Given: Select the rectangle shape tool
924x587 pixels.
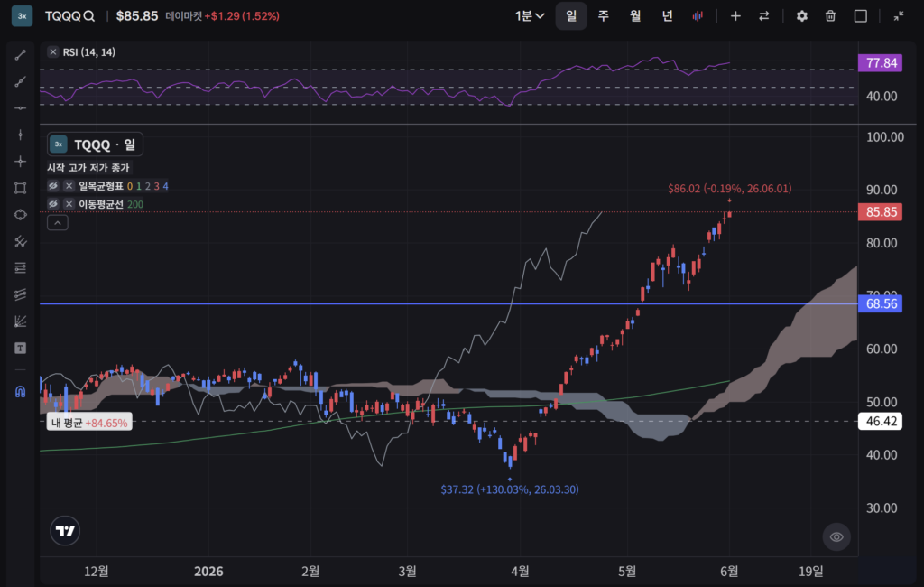Looking at the screenshot, I should [20, 188].
